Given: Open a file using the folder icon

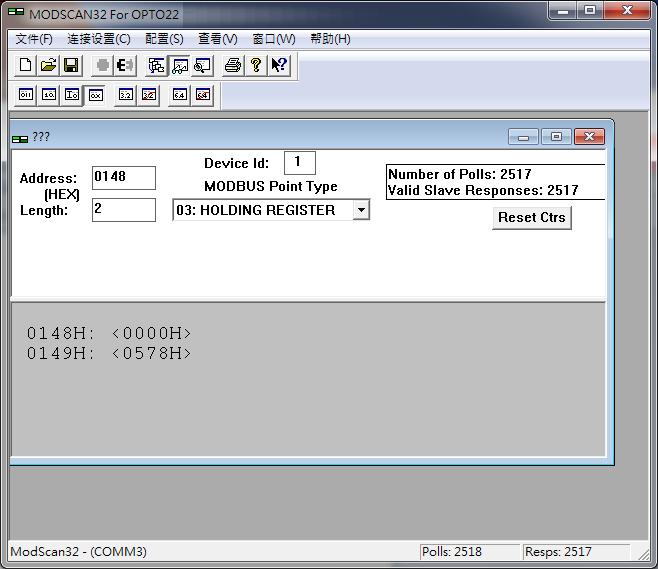Looking at the screenshot, I should pos(48,65).
